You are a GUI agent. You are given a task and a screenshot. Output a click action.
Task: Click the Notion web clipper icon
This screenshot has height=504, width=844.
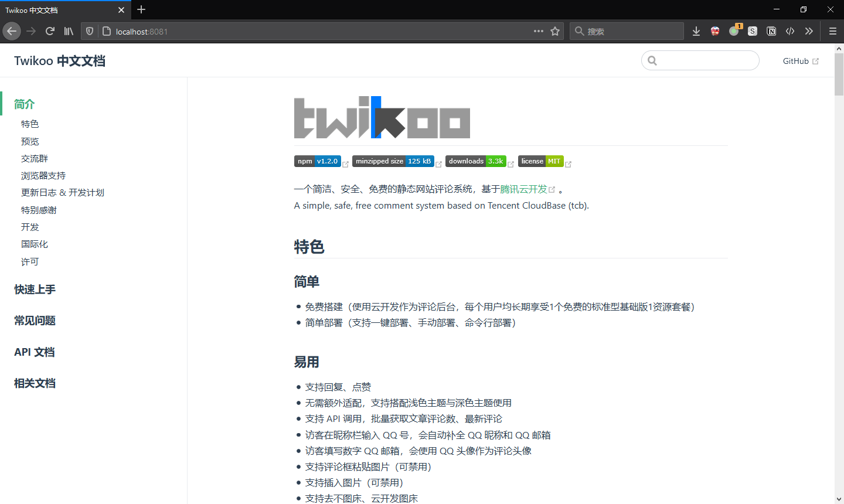771,31
